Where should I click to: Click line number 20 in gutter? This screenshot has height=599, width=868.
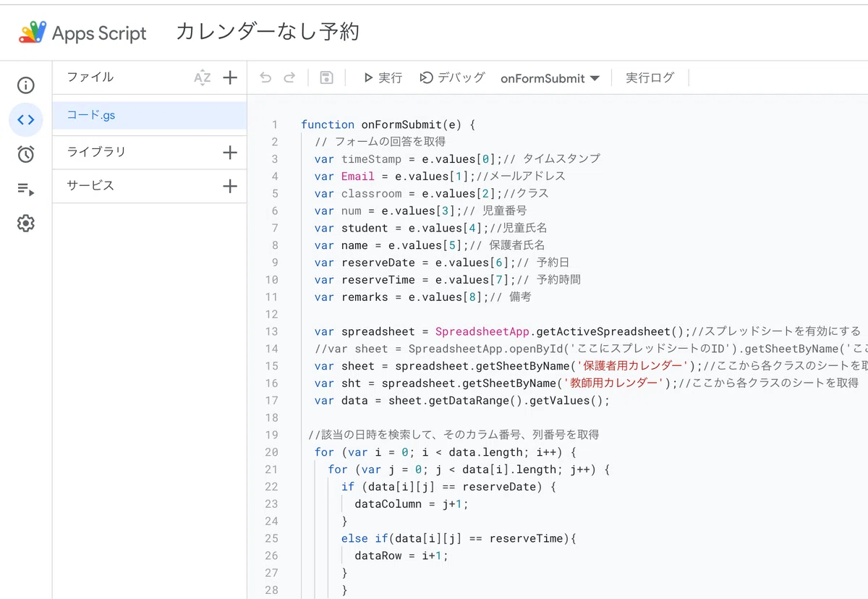coord(271,452)
